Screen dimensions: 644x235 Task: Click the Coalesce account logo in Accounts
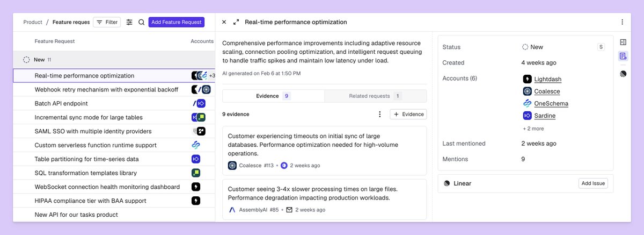(x=527, y=91)
